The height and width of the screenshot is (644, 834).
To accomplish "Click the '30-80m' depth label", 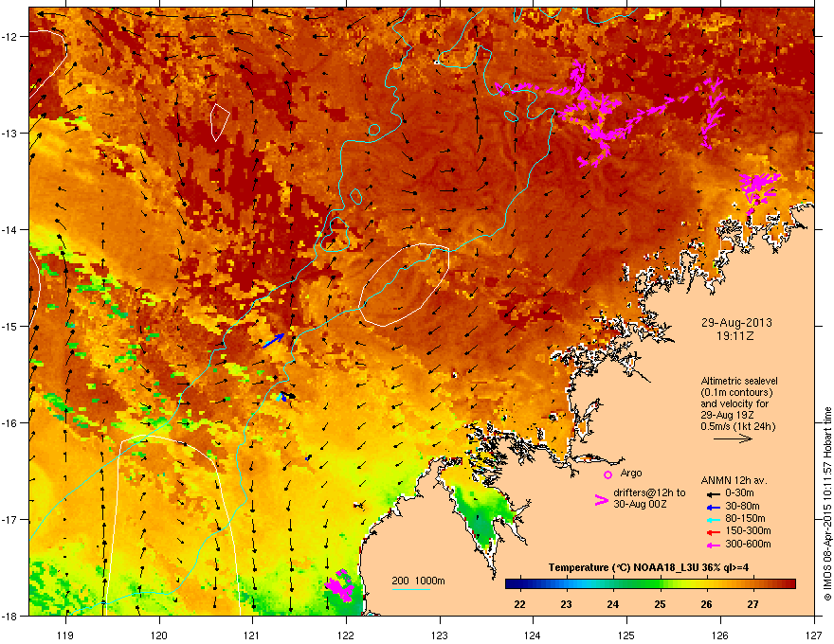I will tap(742, 506).
